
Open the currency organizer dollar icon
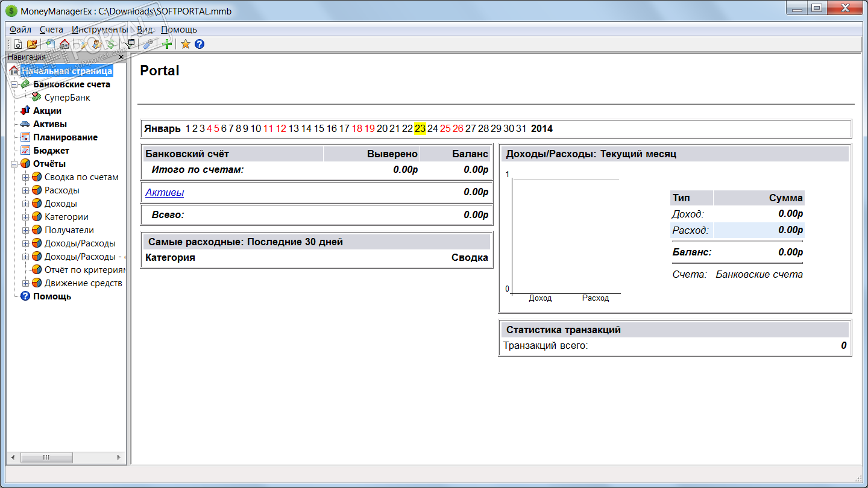[110, 44]
